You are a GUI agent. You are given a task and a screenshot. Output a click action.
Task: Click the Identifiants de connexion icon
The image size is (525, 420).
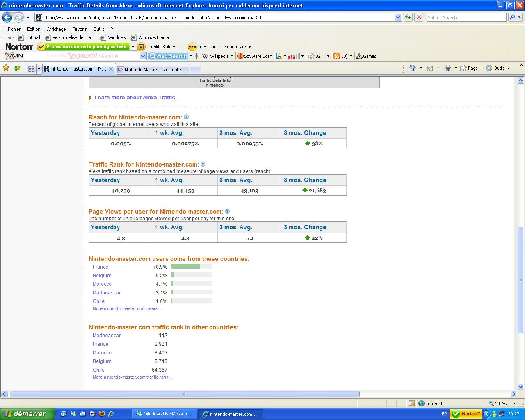pyautogui.click(x=192, y=47)
